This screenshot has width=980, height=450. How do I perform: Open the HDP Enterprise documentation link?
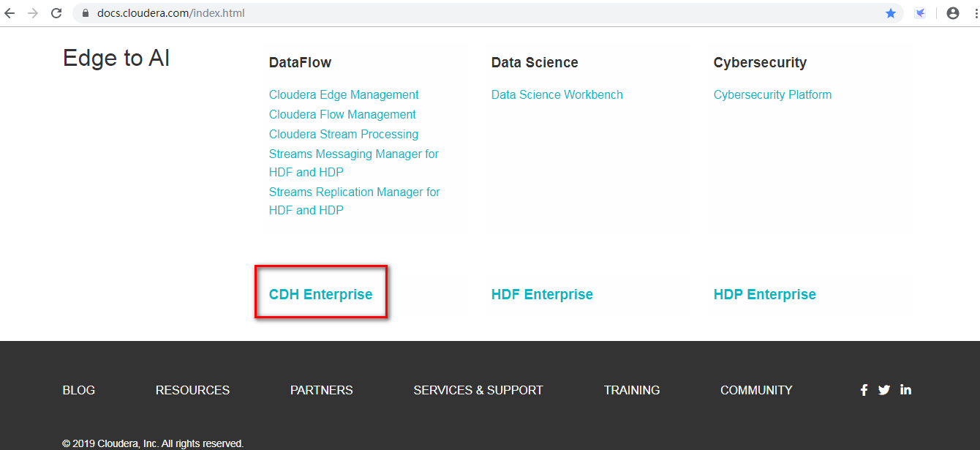pos(764,293)
